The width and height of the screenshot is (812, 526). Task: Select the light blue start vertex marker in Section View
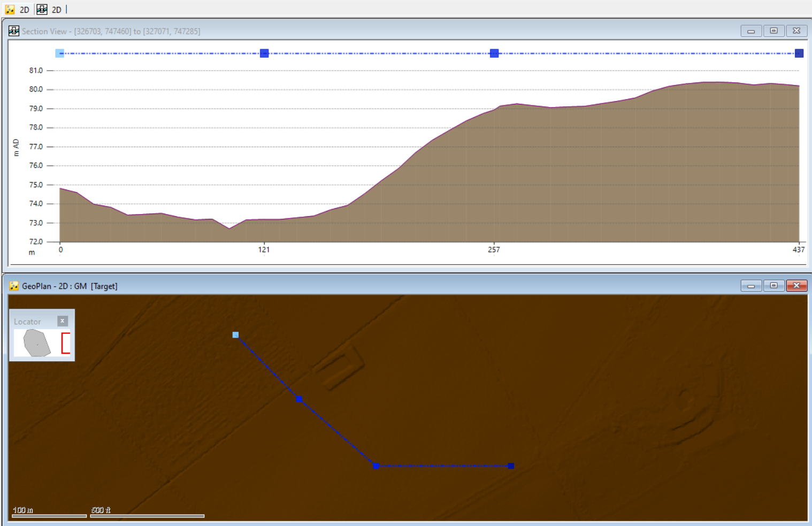59,53
